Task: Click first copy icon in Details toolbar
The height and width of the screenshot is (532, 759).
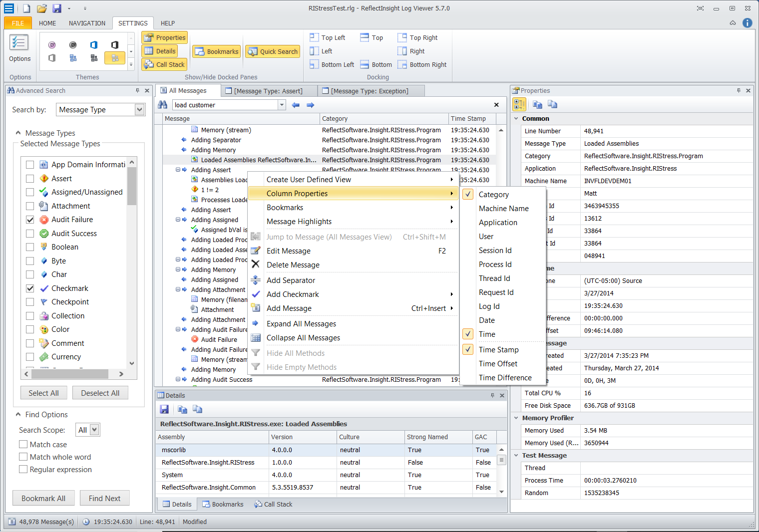Action: [182, 409]
